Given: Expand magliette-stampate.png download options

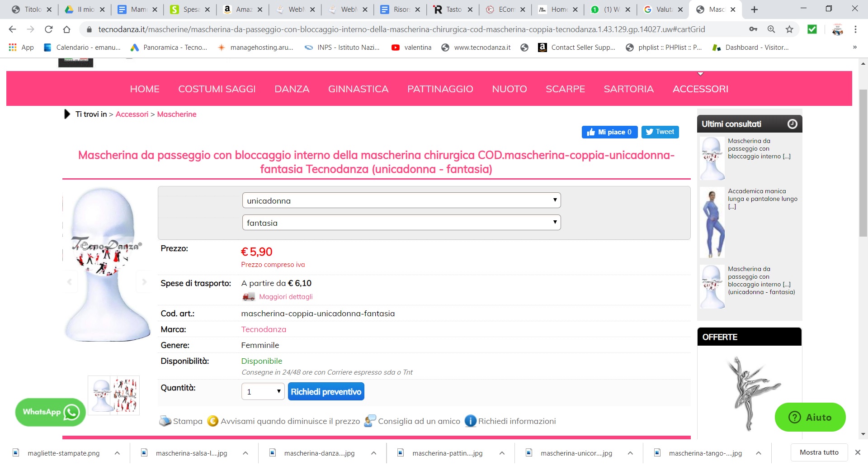Looking at the screenshot, I should click(x=117, y=453).
